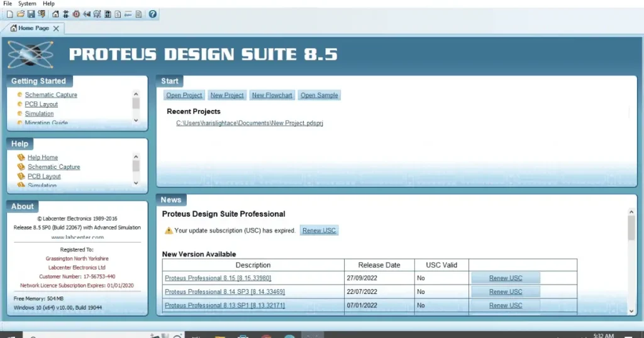Screen dimensions: 644x338
Task: Click the Getting Started scroll up arrow
Action: point(136,94)
